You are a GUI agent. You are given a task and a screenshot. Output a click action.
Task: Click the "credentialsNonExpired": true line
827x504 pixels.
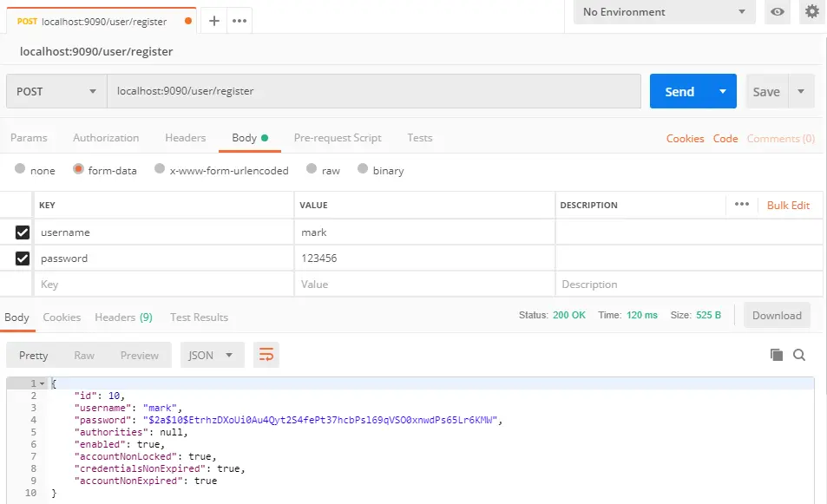pyautogui.click(x=160, y=468)
